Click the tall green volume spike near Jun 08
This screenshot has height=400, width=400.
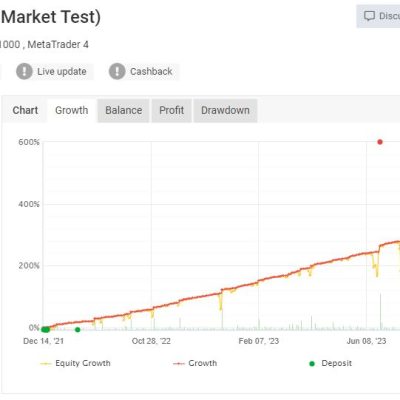click(x=380, y=311)
